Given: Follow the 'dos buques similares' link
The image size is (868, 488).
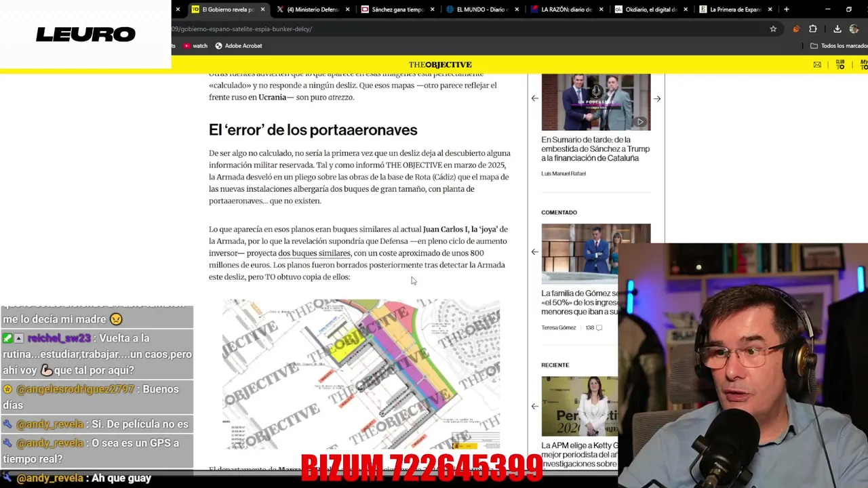Looking at the screenshot, I should (314, 253).
